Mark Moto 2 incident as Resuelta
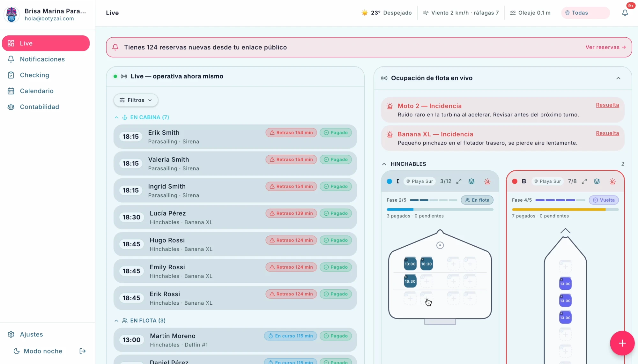This screenshot has width=638, height=364. tap(607, 105)
